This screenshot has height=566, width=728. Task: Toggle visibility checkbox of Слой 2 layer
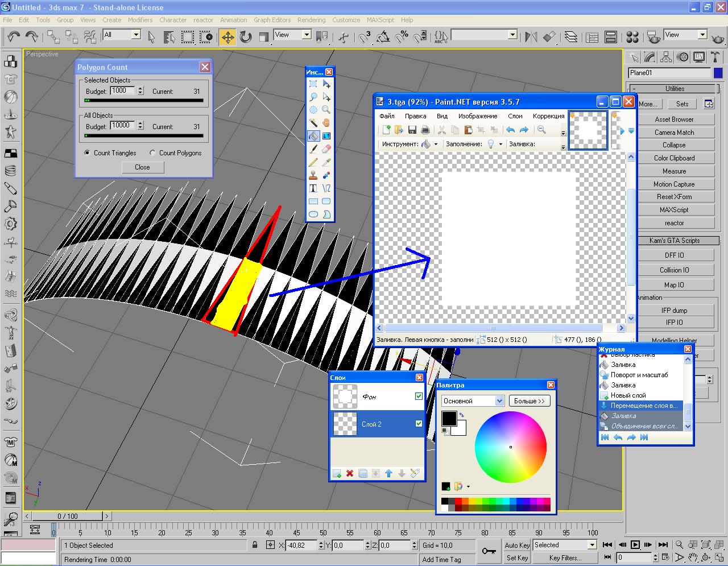click(x=419, y=424)
